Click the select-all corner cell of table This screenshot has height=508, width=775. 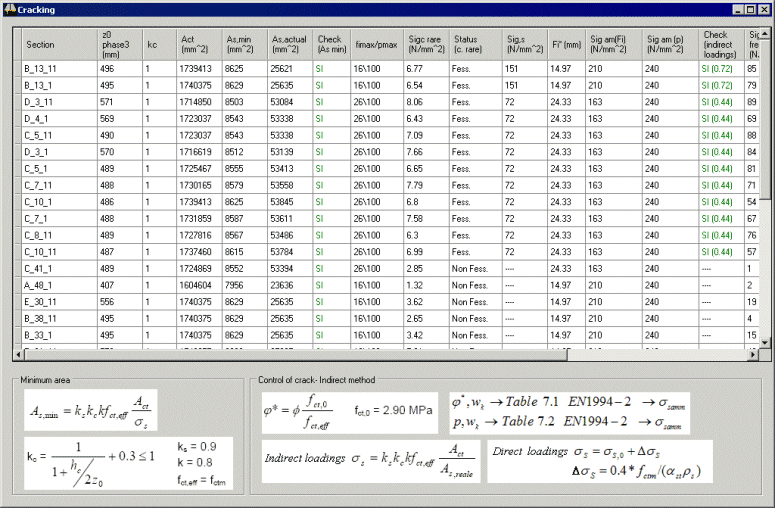[x=16, y=44]
